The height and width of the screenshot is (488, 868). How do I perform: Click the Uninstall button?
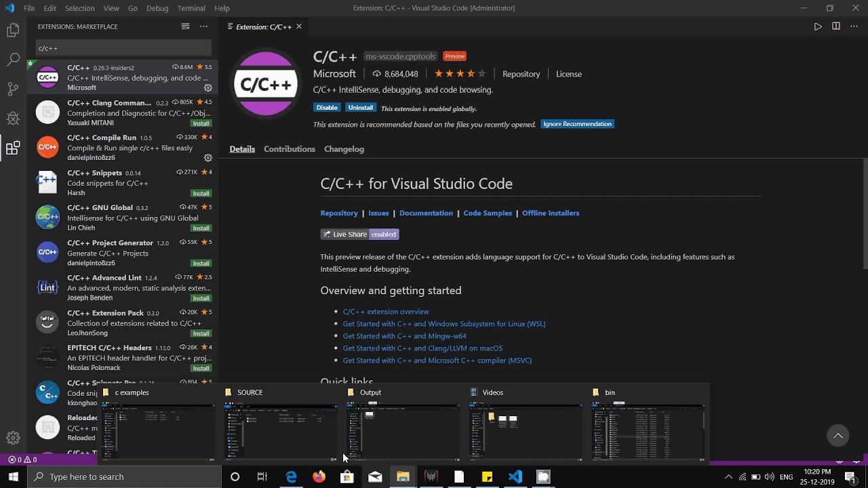click(360, 108)
